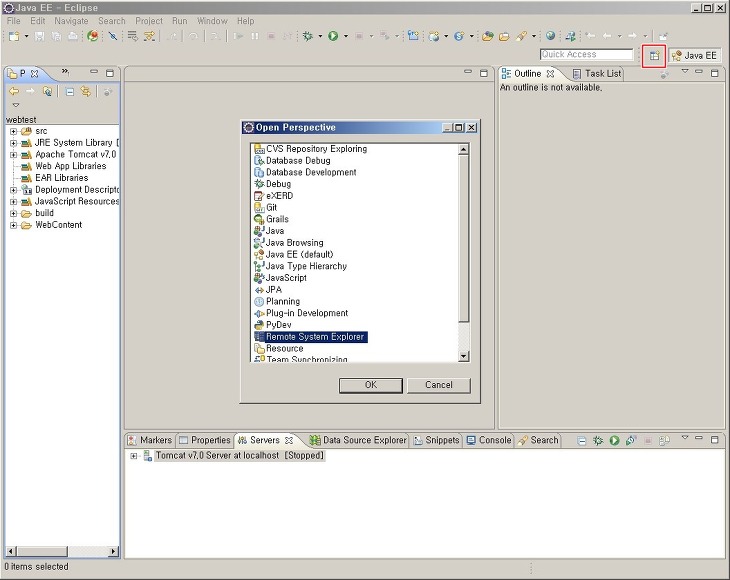
Task: Expand the WebContent folder node
Action: [x=14, y=225]
